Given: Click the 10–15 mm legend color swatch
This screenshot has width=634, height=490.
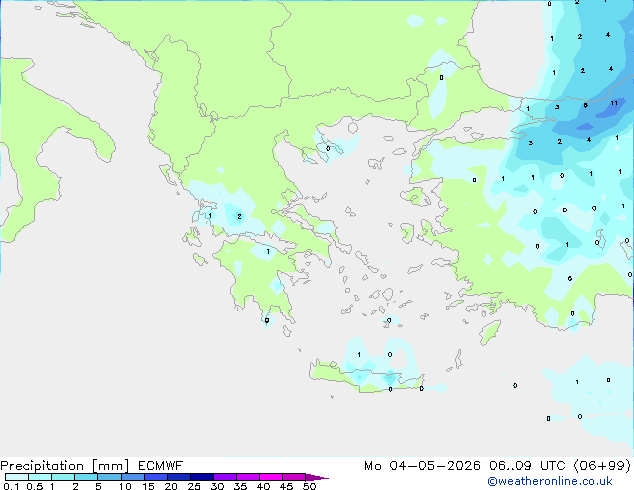Looking at the screenshot, I should [x=132, y=477].
